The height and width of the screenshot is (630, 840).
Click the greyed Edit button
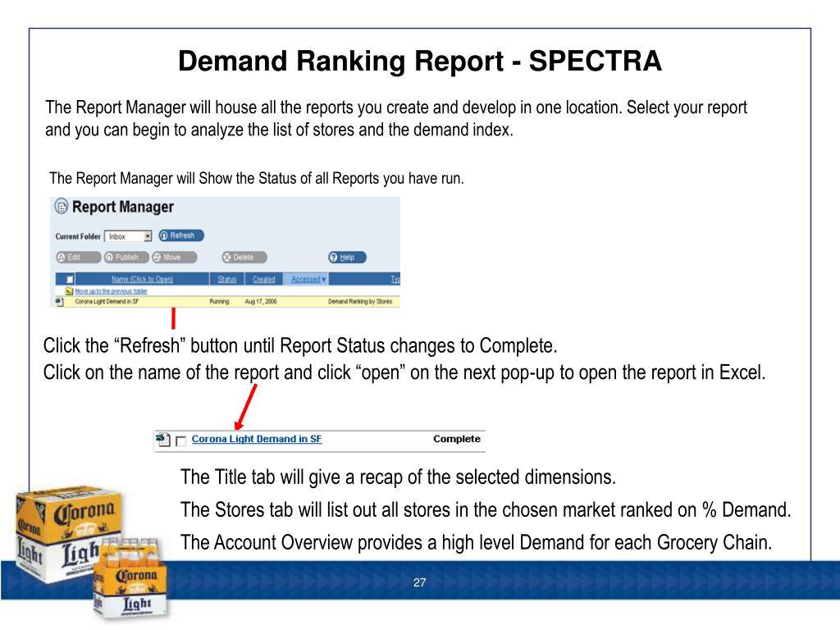pos(78,258)
